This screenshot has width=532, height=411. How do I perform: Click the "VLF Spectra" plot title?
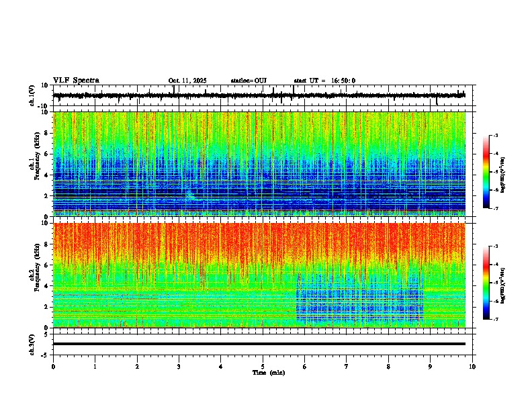click(x=76, y=81)
